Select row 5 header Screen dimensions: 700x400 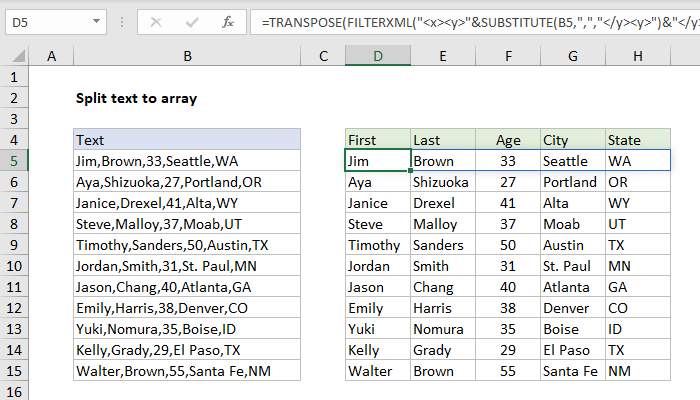pyautogui.click(x=14, y=160)
